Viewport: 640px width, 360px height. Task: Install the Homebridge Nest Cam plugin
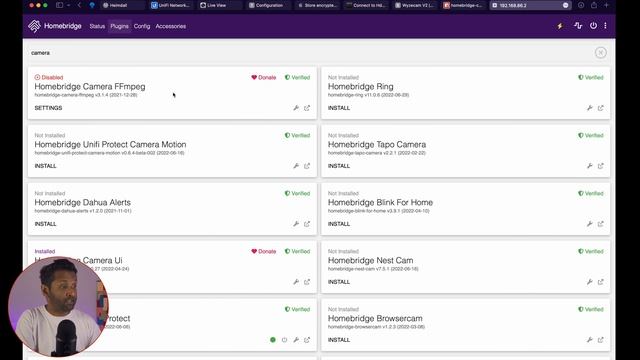(x=339, y=282)
